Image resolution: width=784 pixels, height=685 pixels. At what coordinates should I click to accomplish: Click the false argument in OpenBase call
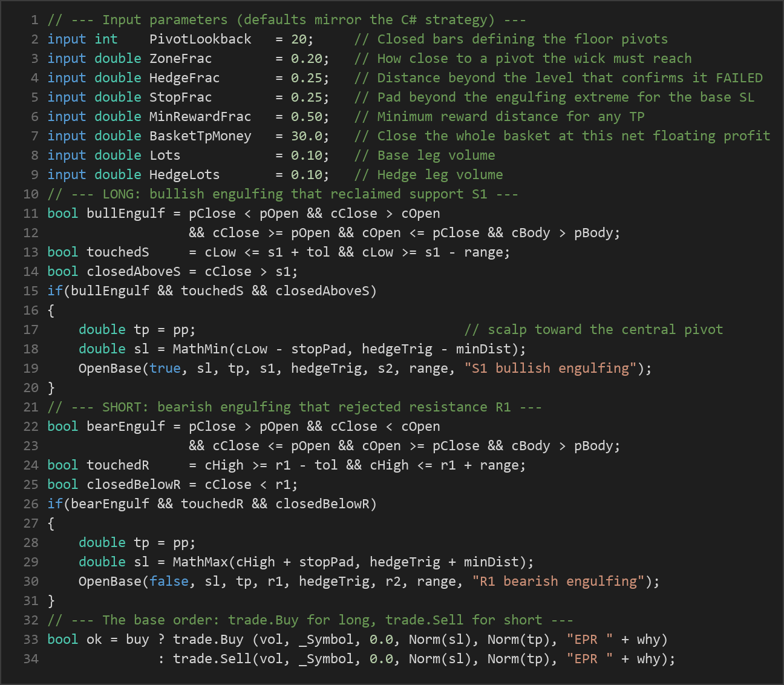pyautogui.click(x=169, y=582)
